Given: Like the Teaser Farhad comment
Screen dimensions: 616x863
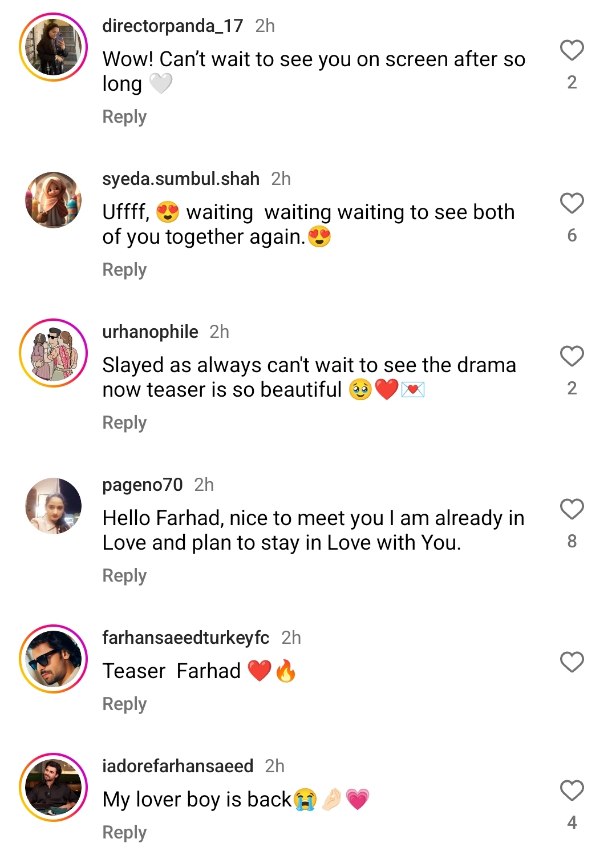Looking at the screenshot, I should click(571, 663).
